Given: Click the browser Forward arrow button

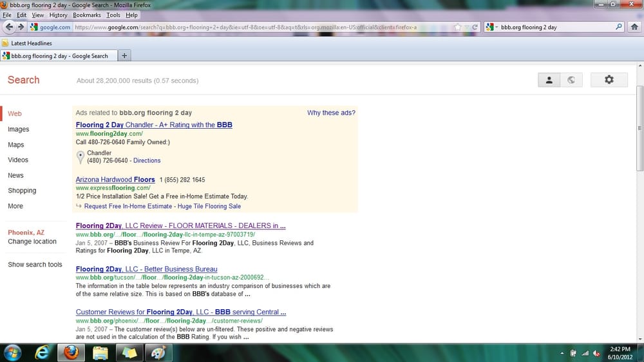Looking at the screenshot, I should tap(21, 27).
